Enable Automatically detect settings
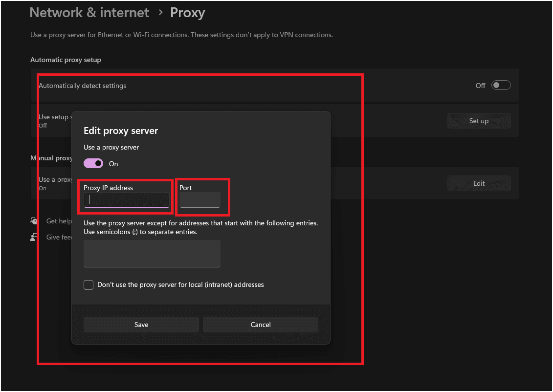 pos(501,85)
